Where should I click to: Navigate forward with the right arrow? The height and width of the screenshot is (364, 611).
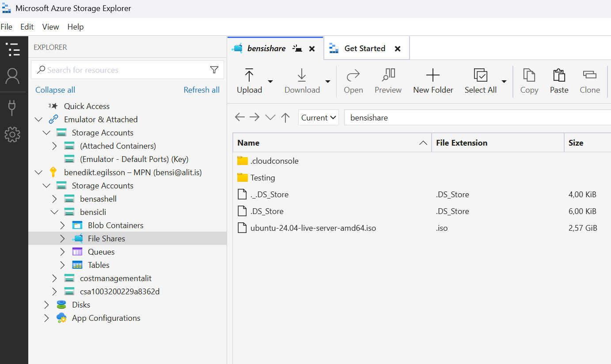point(254,117)
